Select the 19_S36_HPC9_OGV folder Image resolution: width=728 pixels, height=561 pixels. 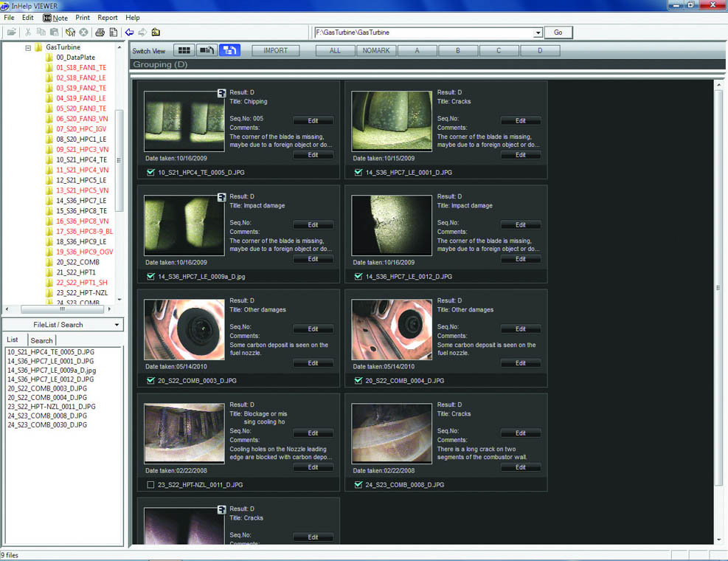[85, 252]
